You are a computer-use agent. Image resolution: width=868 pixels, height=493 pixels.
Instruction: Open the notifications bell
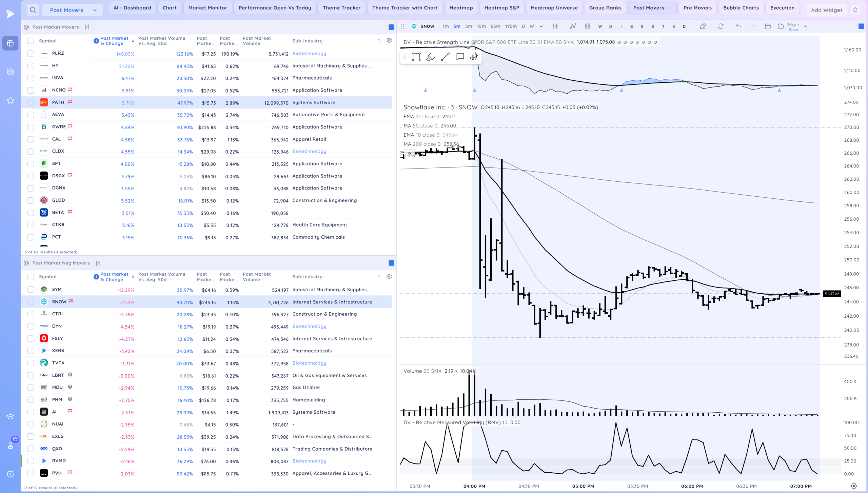click(855, 10)
